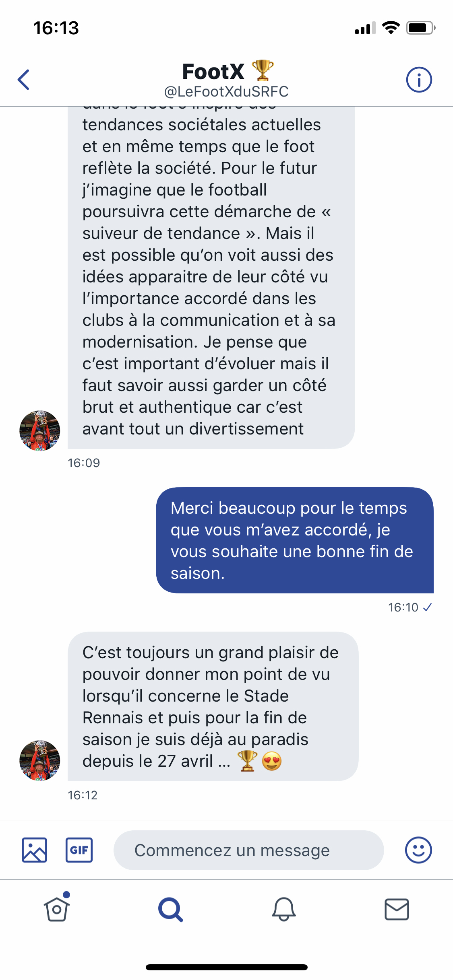This screenshot has width=453, height=980.
Task: Select the 'Merci beaucoup' sent message bubble
Action: (294, 540)
